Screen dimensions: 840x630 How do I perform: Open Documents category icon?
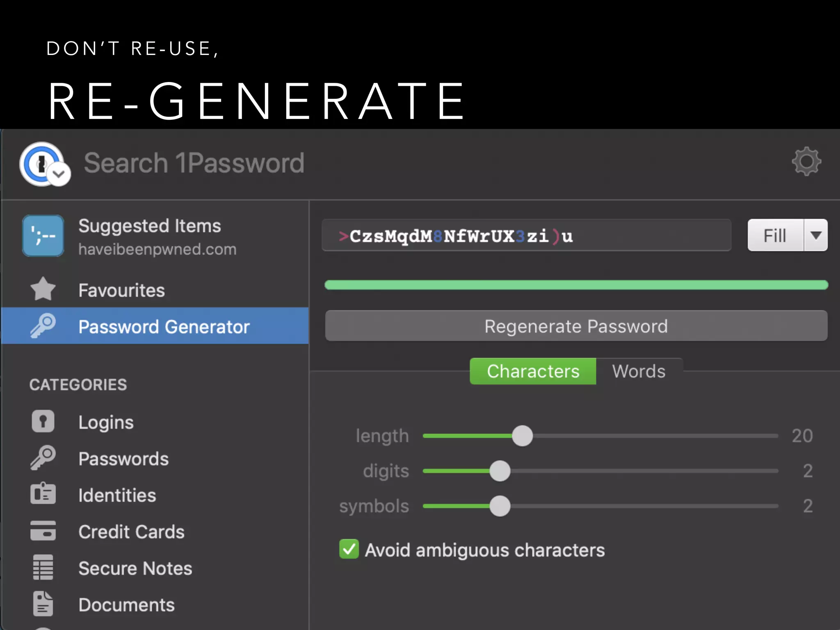point(43,604)
